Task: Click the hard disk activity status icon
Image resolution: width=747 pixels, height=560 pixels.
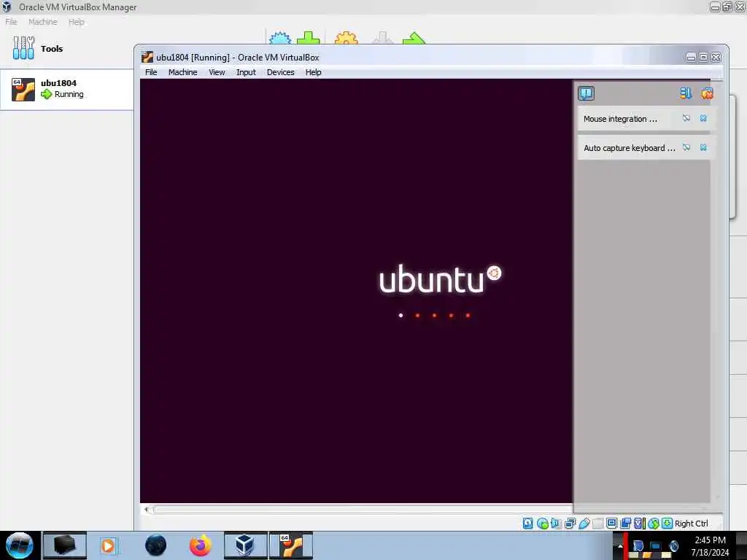Action: pyautogui.click(x=528, y=524)
